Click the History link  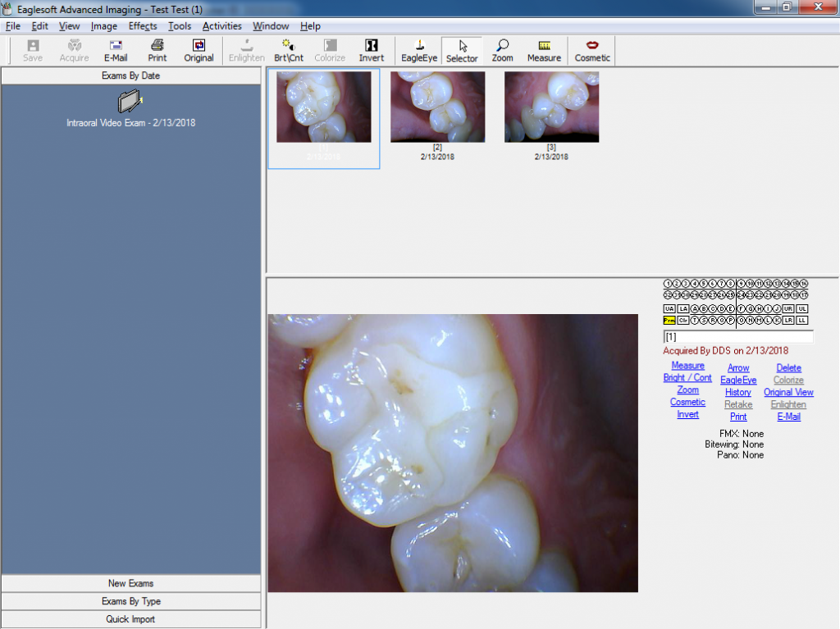pyautogui.click(x=738, y=393)
